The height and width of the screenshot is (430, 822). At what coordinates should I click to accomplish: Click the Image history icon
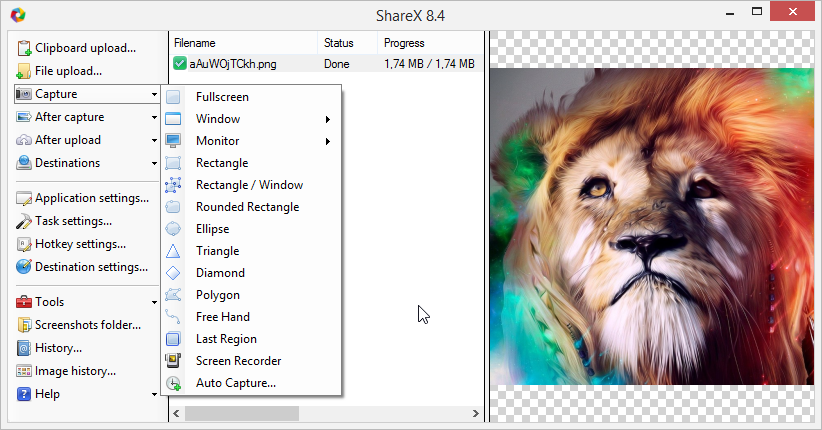pyautogui.click(x=24, y=371)
